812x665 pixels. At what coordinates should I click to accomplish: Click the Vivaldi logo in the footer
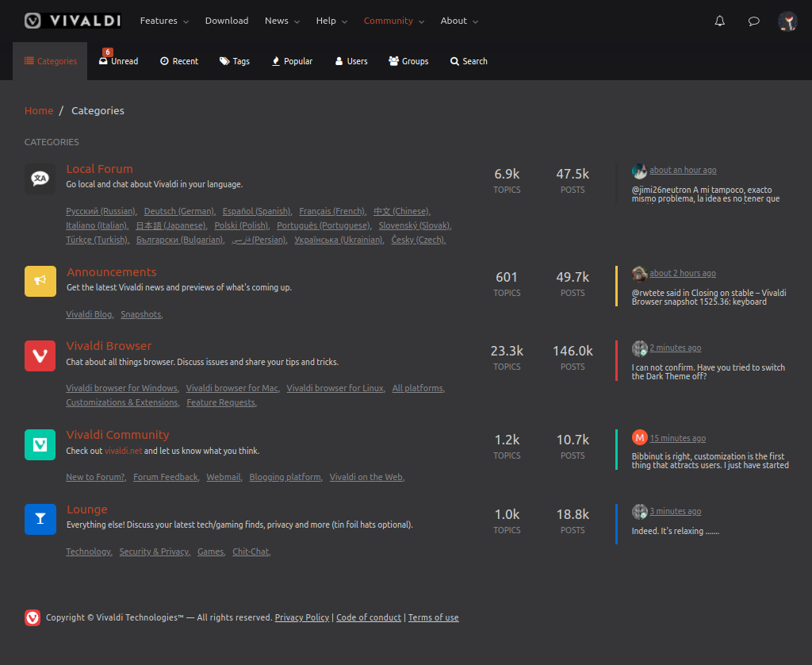click(x=32, y=617)
